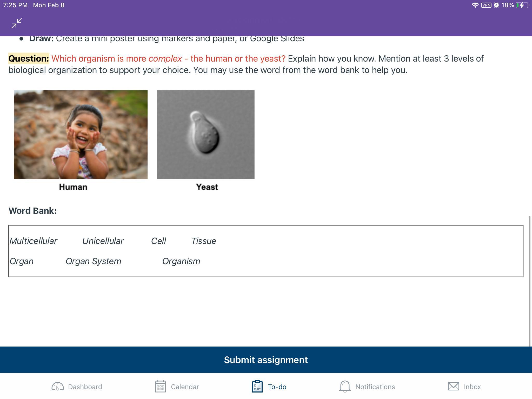Tap the VPN status indicator
This screenshot has width=532, height=399.
click(486, 5)
